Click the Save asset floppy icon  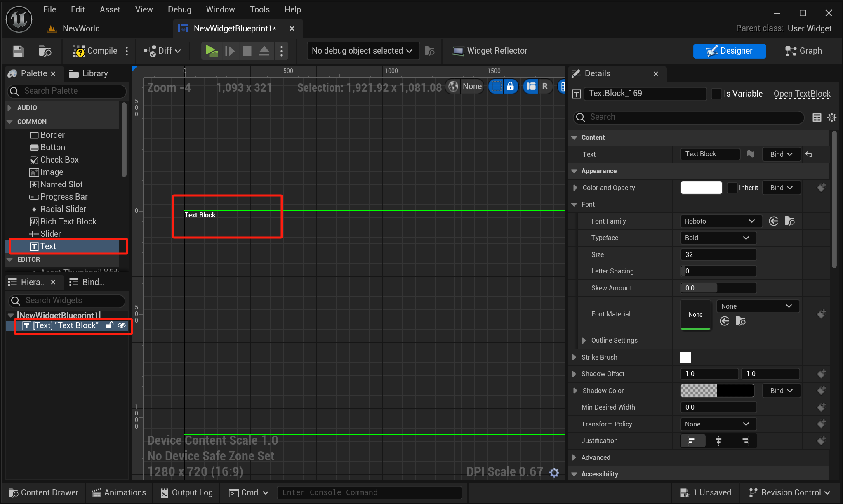click(x=18, y=51)
